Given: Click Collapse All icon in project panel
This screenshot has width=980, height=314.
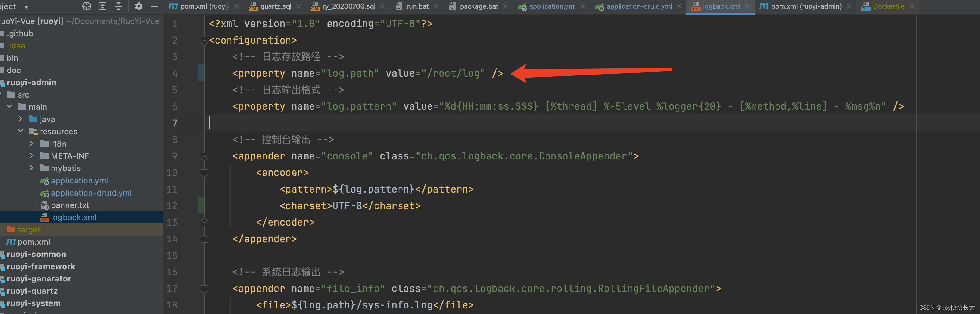Looking at the screenshot, I should coord(119,6).
